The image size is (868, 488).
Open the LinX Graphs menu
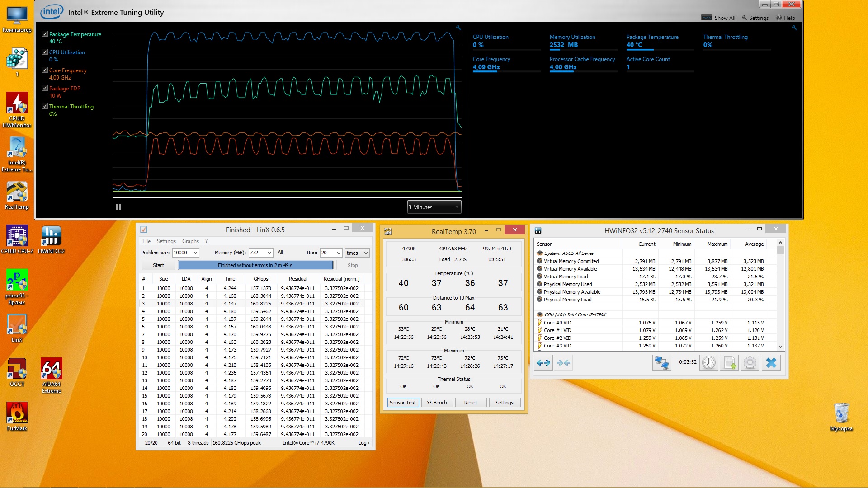[x=190, y=241]
